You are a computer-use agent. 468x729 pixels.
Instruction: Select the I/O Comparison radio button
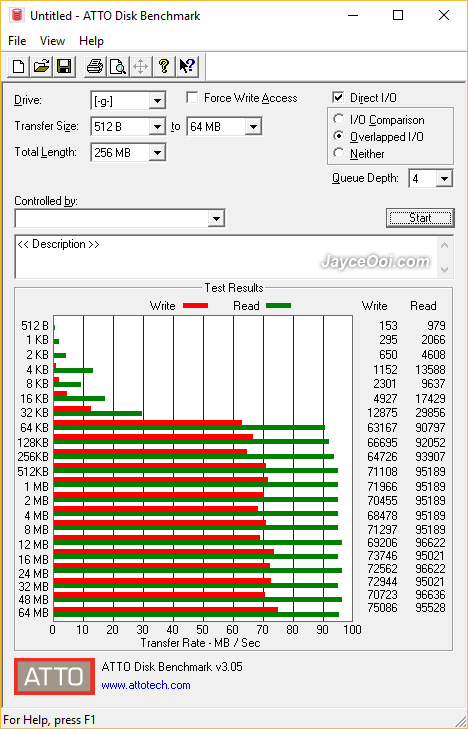[x=338, y=119]
